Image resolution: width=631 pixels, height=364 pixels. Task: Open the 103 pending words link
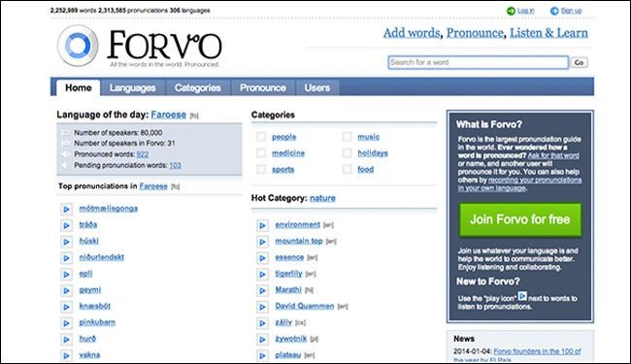[x=175, y=165]
